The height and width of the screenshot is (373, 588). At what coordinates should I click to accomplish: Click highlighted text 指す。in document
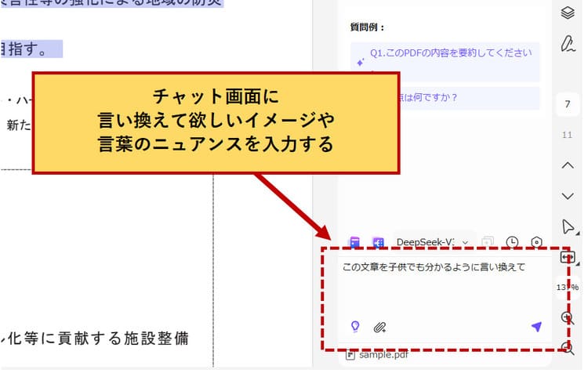[26, 49]
